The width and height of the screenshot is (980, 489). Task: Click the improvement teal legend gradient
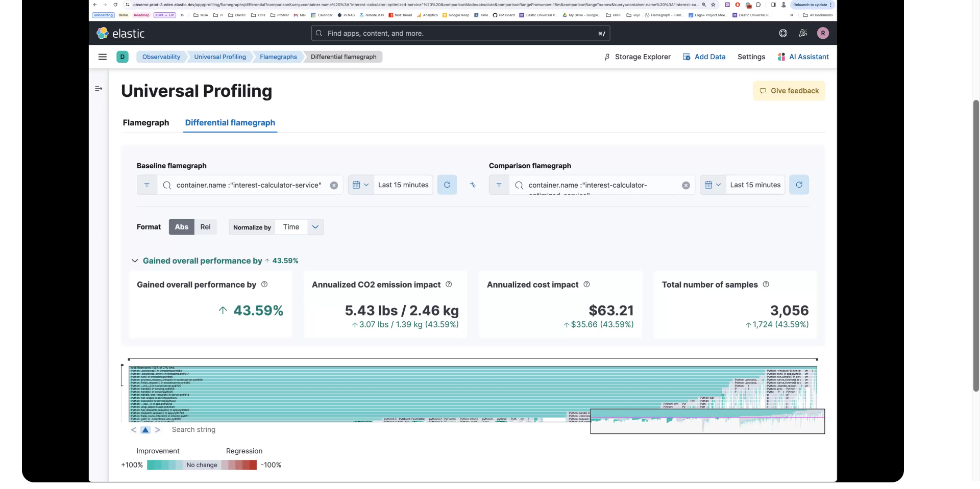[x=164, y=465]
